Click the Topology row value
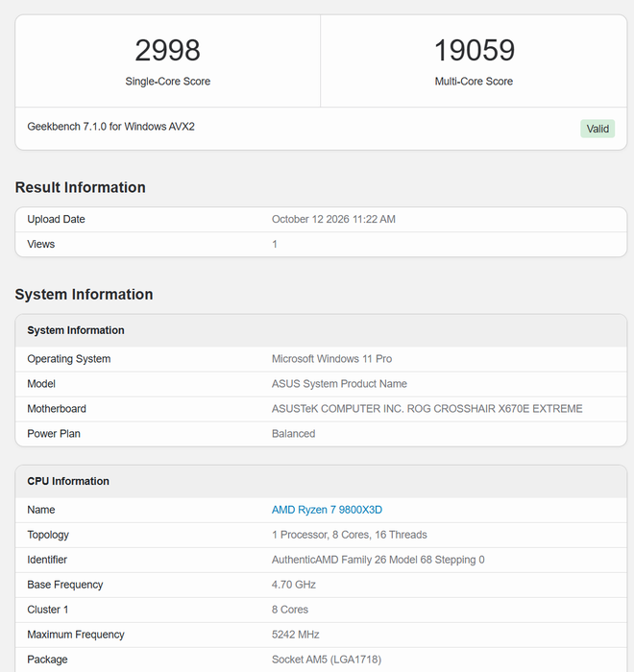Viewport: 634px width, 672px height. [x=349, y=535]
